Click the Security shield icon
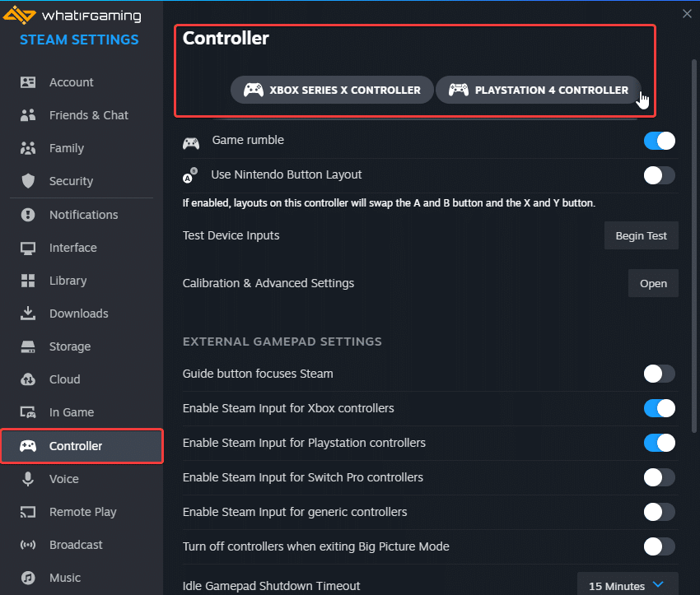 pos(28,181)
